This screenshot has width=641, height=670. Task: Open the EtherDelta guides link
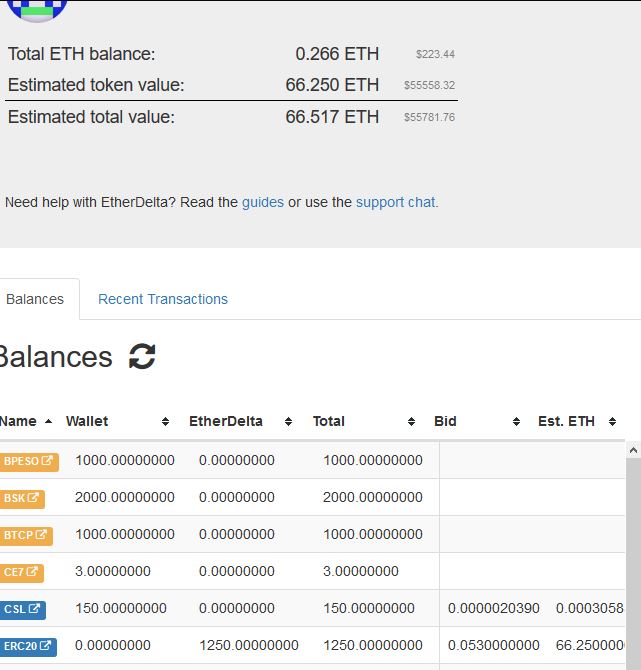(263, 202)
